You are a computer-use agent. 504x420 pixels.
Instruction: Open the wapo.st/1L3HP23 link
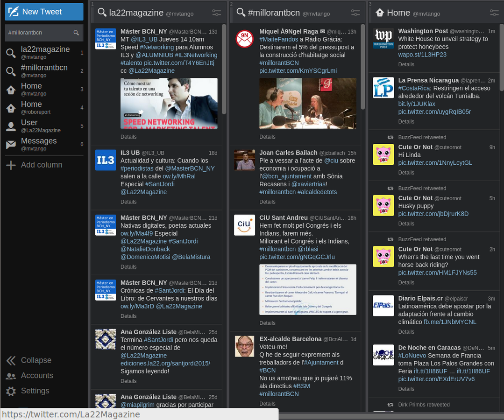point(422,55)
